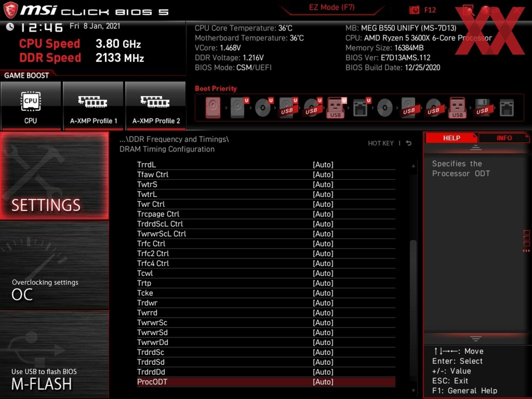The image size is (532, 399).
Task: Click the clock icon beside the time
Action: 10,27
